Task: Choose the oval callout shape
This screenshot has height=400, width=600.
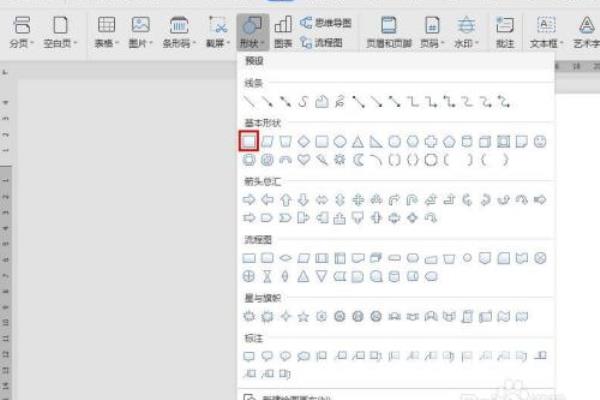Action: (285, 356)
